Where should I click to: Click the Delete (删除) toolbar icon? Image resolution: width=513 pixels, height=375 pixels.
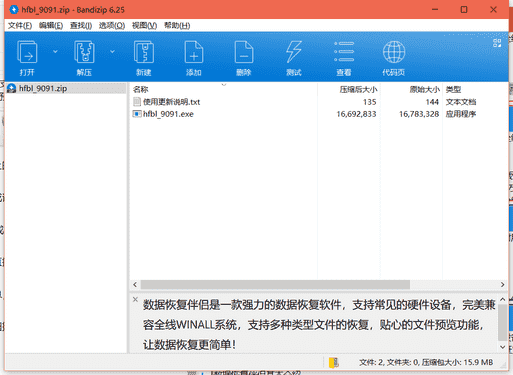tap(244, 52)
